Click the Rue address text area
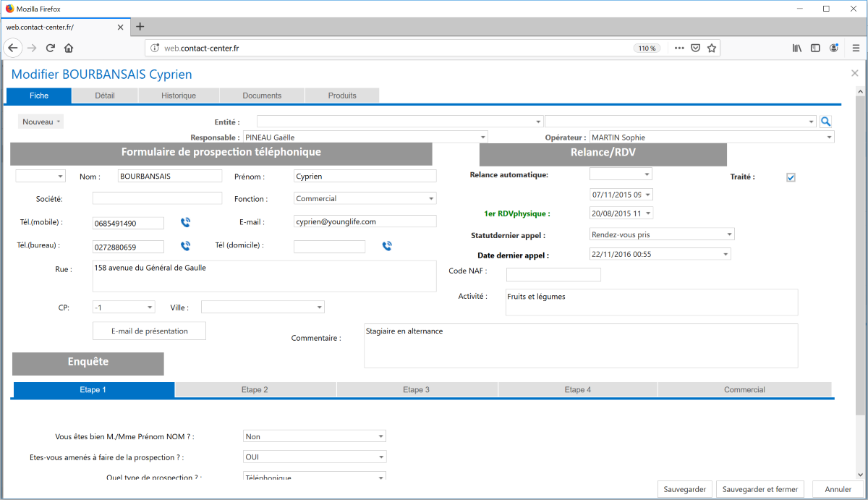Image resolution: width=868 pixels, height=500 pixels. pyautogui.click(x=265, y=276)
